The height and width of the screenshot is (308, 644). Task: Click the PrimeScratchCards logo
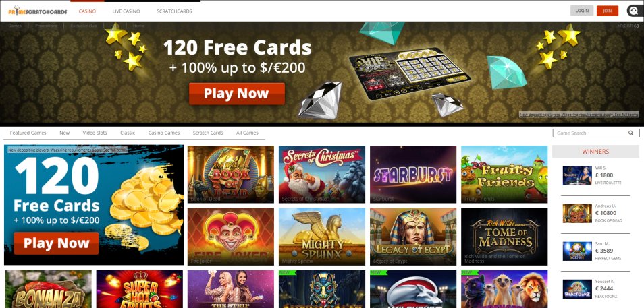tap(37, 11)
